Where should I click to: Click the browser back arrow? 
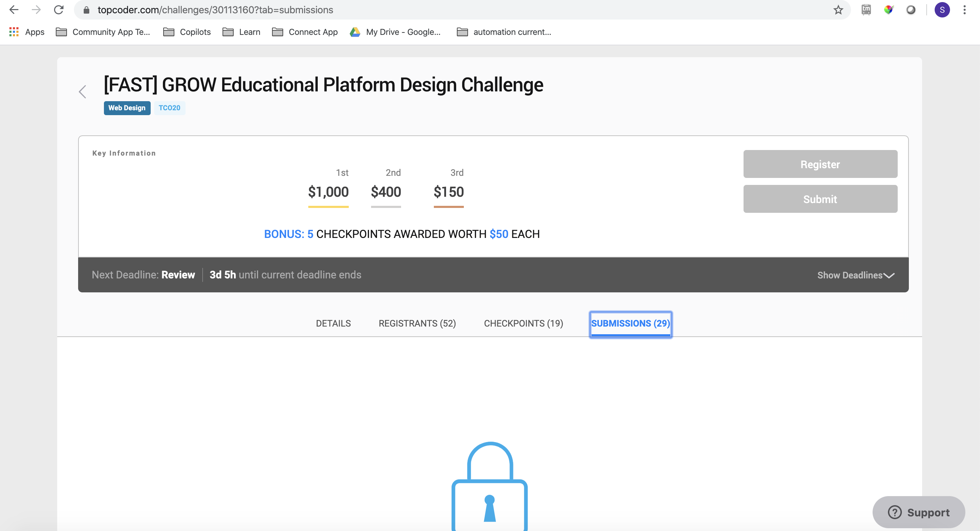(x=14, y=10)
